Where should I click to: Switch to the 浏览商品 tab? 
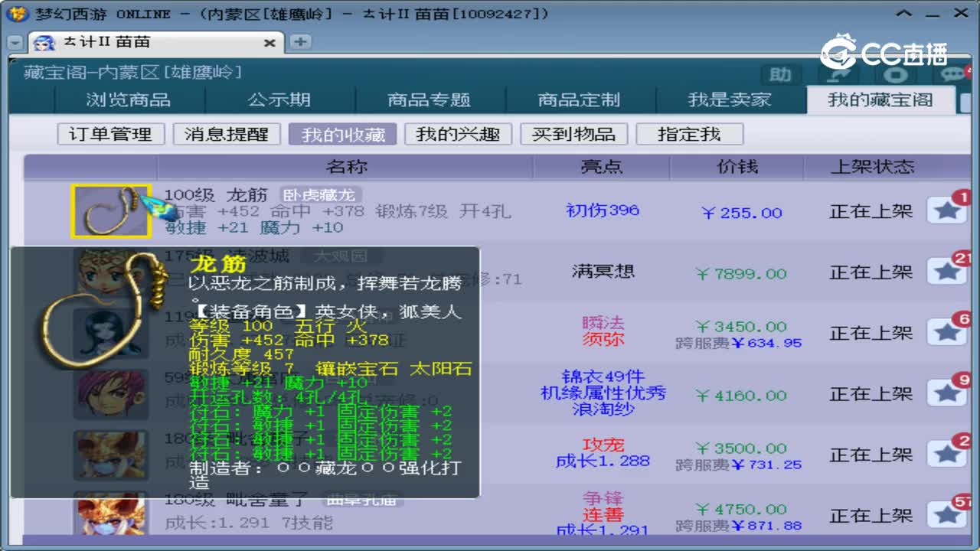tap(130, 100)
